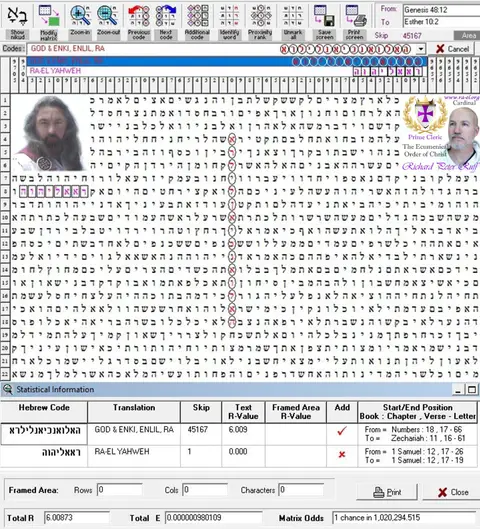Viewport: 480px width, 529px height.
Task: Go to Next code
Action: (166, 15)
